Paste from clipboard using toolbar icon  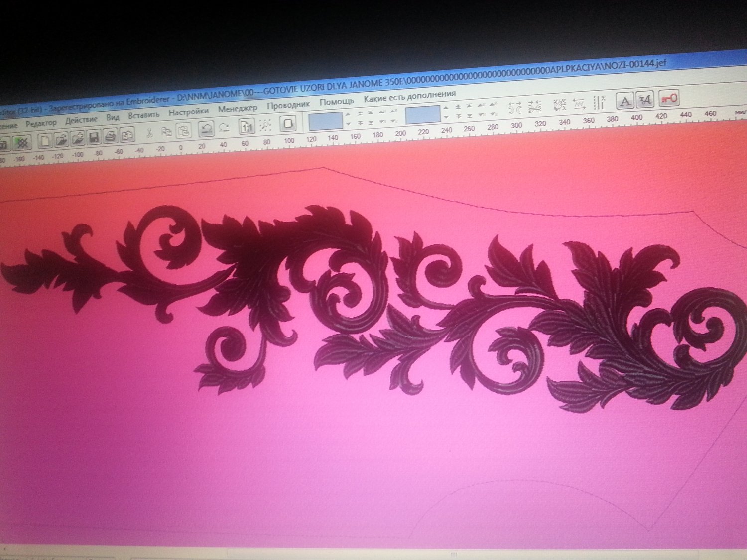click(184, 130)
